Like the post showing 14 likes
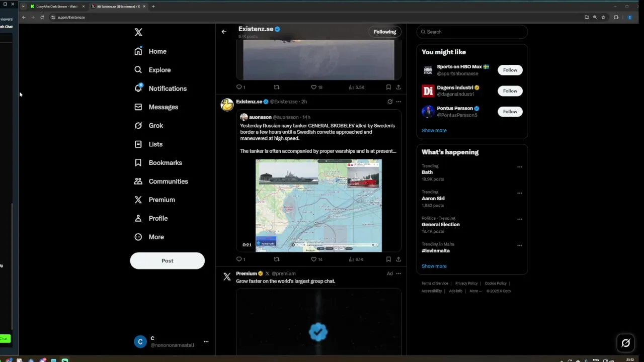 [316, 259]
